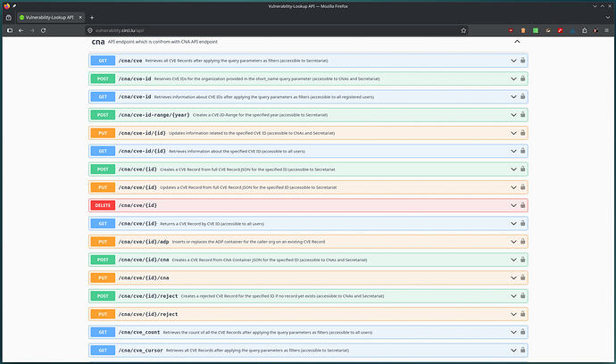Expand POST /cna/cve-id-range/{year} chevron
The image size is (616, 364).
[513, 115]
